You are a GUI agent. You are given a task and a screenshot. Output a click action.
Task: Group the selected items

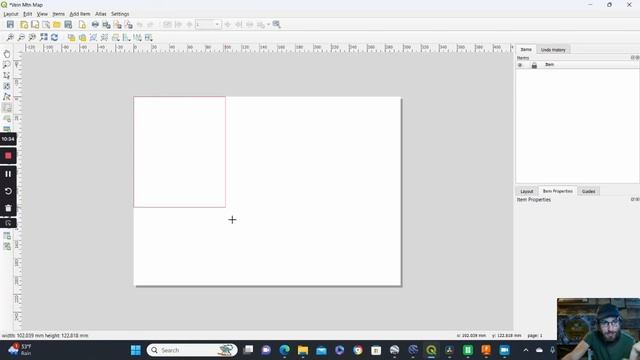pos(93,38)
